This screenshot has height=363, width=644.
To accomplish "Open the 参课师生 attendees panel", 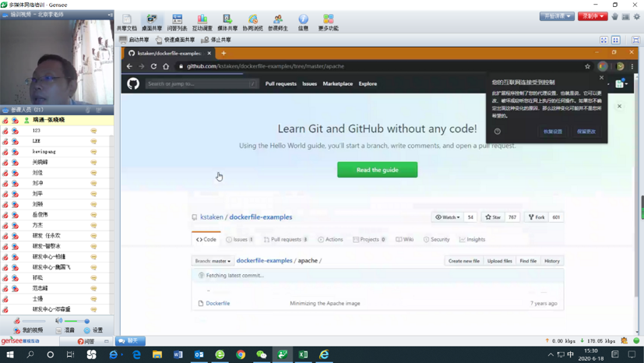I will coord(278,22).
